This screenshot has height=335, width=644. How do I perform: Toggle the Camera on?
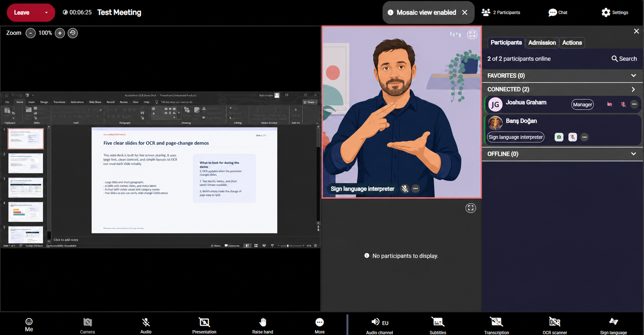click(x=87, y=325)
